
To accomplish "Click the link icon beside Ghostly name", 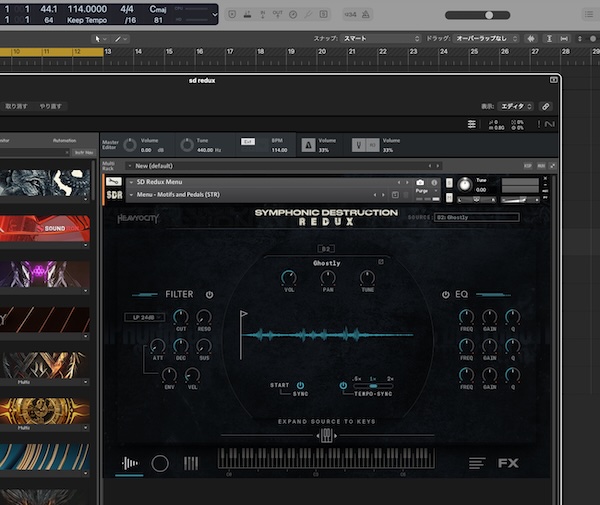I will (x=381, y=262).
